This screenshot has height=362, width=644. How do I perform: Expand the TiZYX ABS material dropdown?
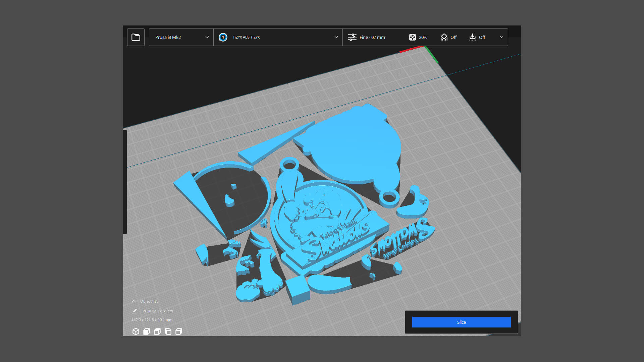pos(336,37)
